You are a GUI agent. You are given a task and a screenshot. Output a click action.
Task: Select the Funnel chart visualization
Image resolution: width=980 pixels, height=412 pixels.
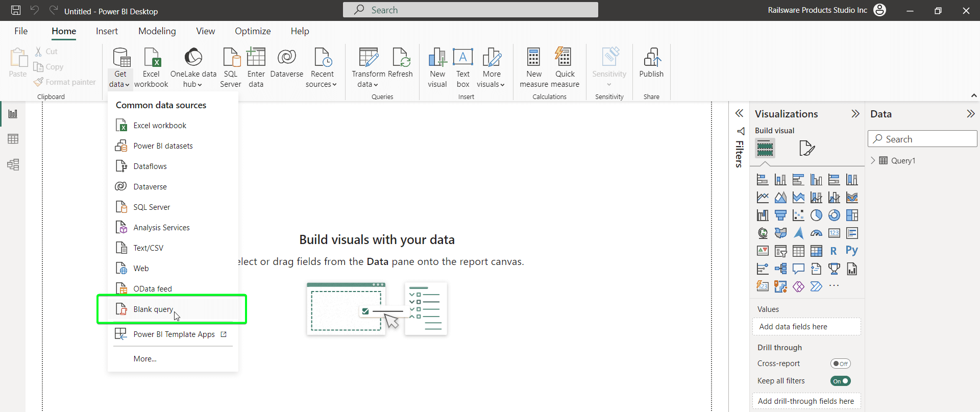point(780,215)
